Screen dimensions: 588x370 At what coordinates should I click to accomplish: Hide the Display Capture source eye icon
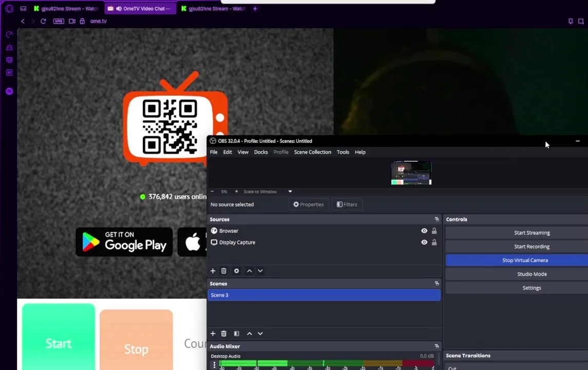point(424,242)
